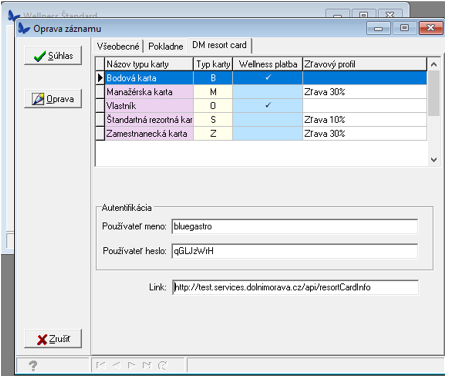Switch to the Všeobecné tab

(x=118, y=46)
